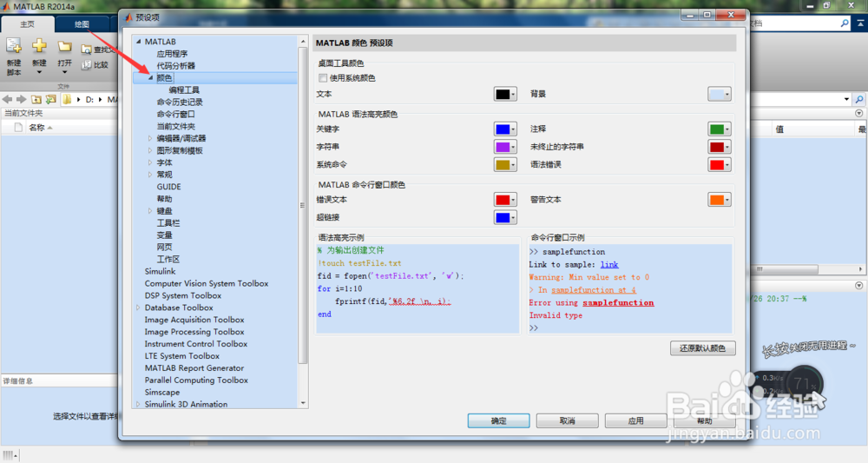Click 还原默认颜色 button
Viewport: 868px width, 463px height.
[x=702, y=348]
